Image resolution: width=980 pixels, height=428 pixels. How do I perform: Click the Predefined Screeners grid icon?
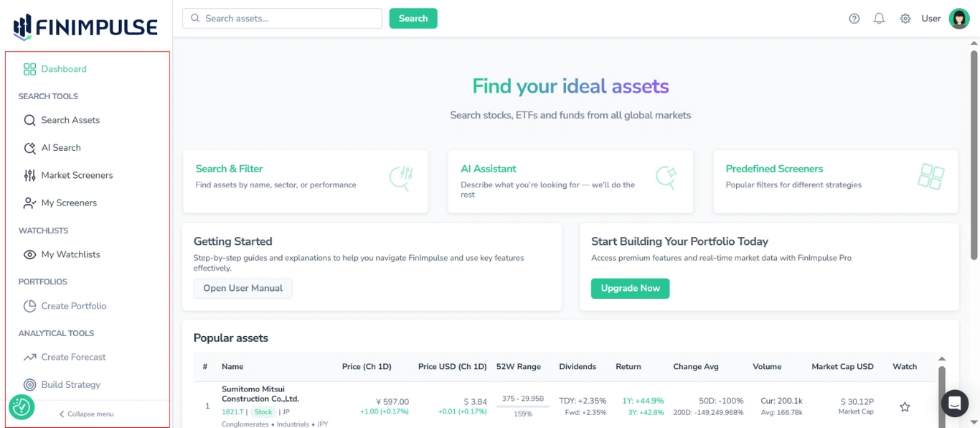(x=931, y=177)
